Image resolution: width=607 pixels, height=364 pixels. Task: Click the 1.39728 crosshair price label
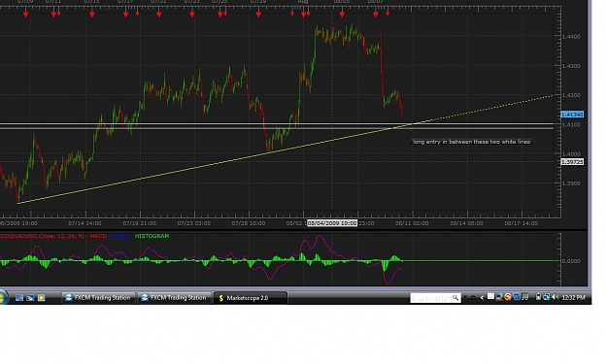click(x=572, y=162)
